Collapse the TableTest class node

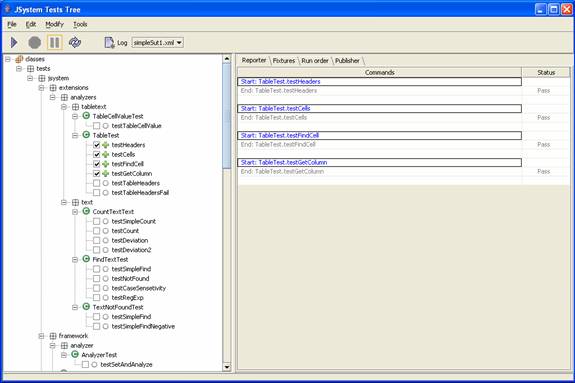coord(75,135)
